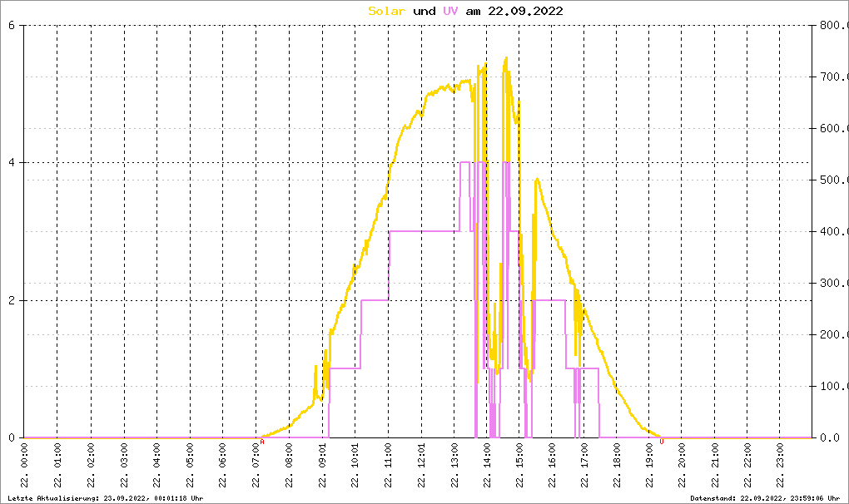Click the red sunrise marker 'A' on baseline
The image size is (849, 504).
point(262,442)
